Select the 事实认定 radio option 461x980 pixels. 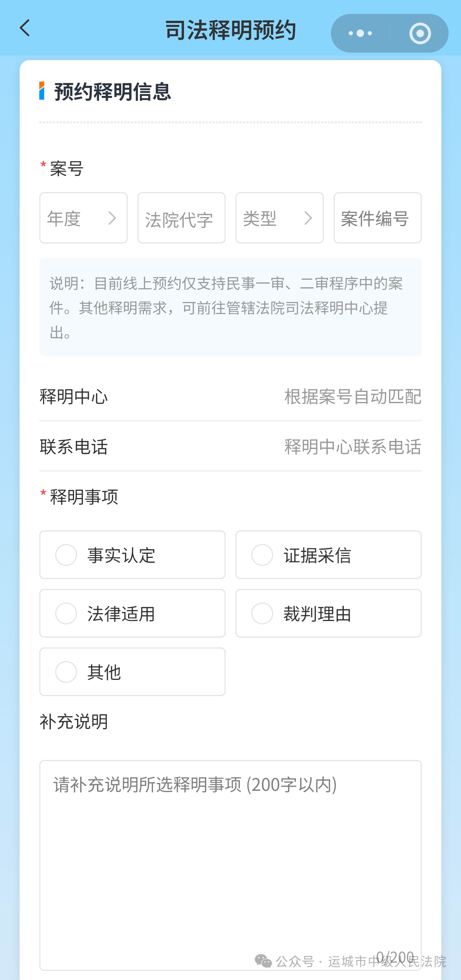click(x=66, y=555)
